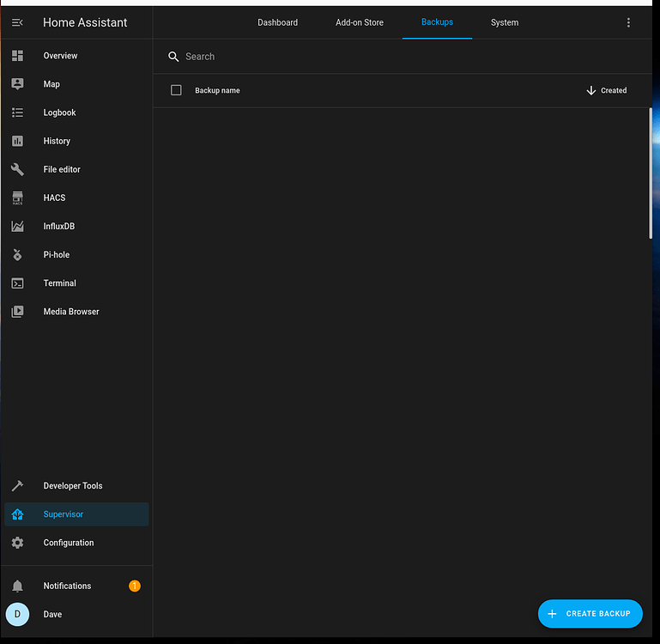Click the Supervisor house icon
Image resolution: width=660 pixels, height=644 pixels.
[17, 513]
